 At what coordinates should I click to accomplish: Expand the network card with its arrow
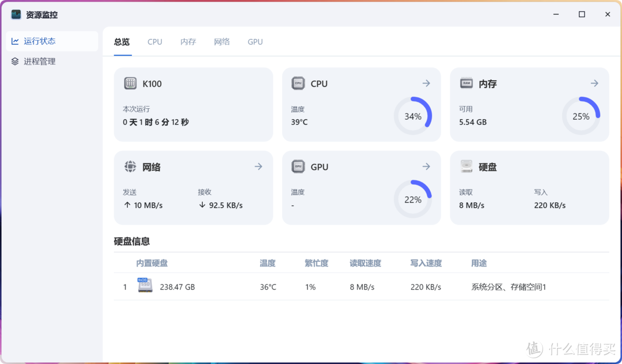(x=258, y=166)
